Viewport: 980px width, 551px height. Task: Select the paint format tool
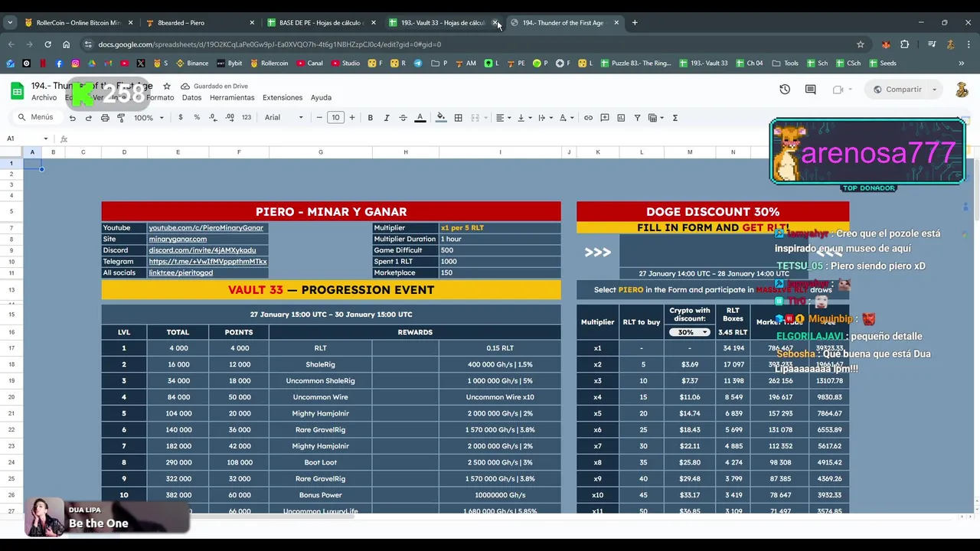[121, 118]
